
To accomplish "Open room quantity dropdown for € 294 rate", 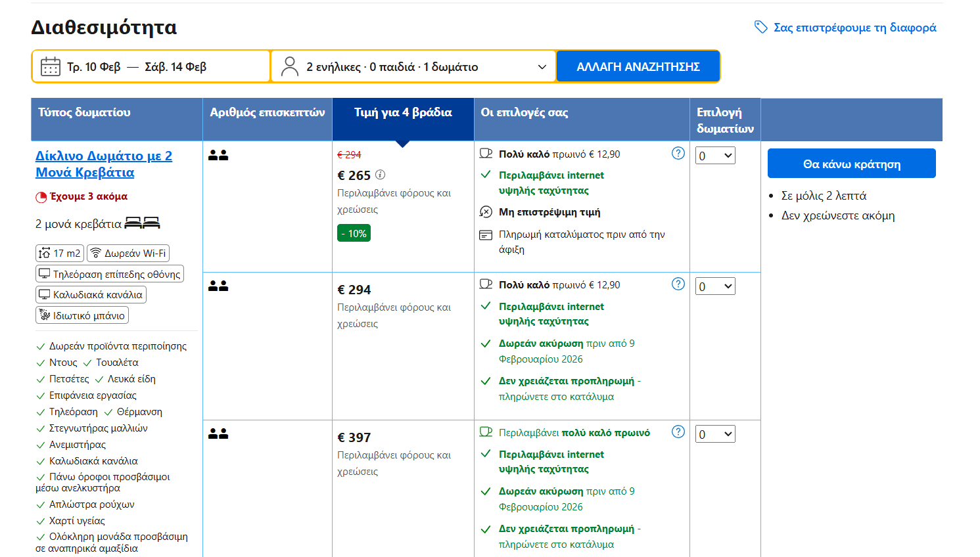I will click(715, 286).
